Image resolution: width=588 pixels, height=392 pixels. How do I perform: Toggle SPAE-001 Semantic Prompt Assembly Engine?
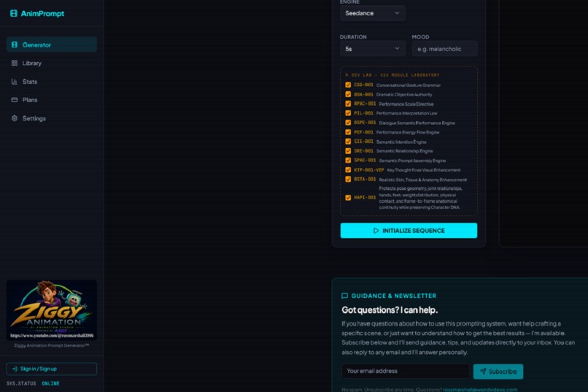(x=348, y=160)
